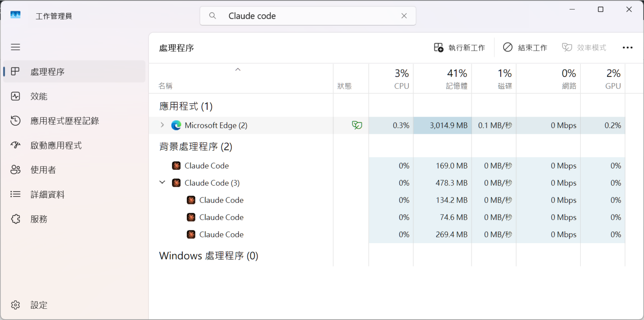Select child Claude Code using 269.4 MB

coord(387,234)
